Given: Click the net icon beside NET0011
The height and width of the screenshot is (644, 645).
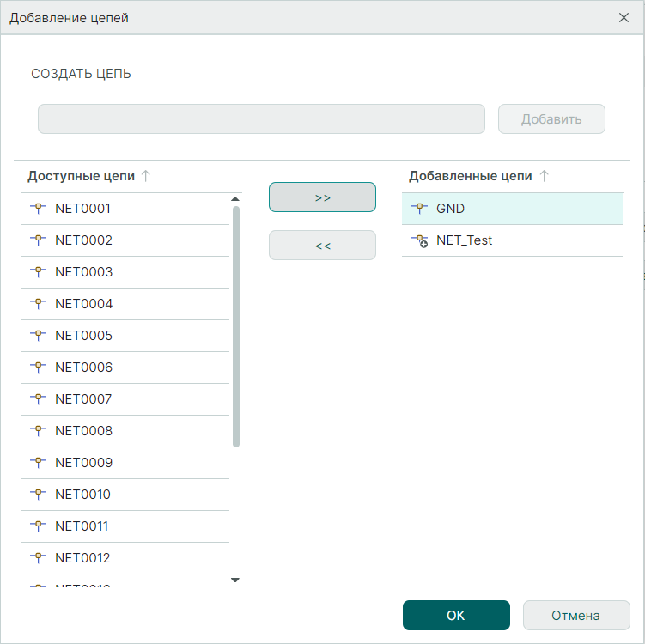Looking at the screenshot, I should tap(37, 526).
